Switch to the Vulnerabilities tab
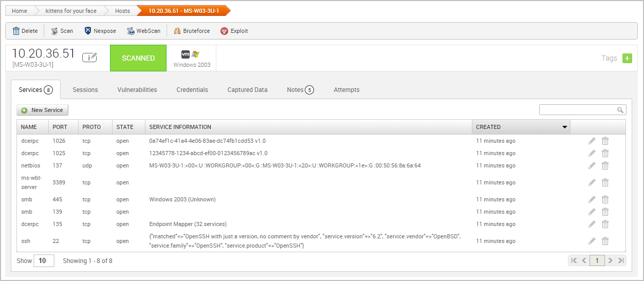The image size is (644, 281). tap(137, 90)
